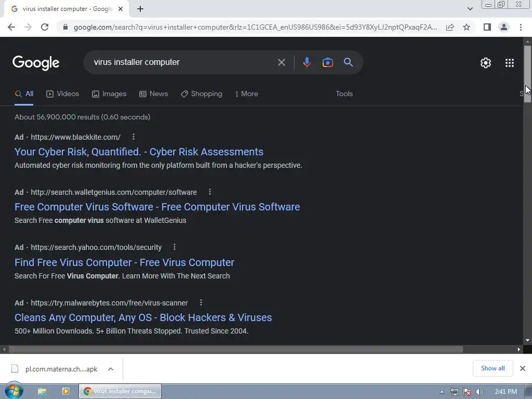The image size is (532, 399).
Task: Open options menu for blackkite.com ad
Action: (x=134, y=137)
